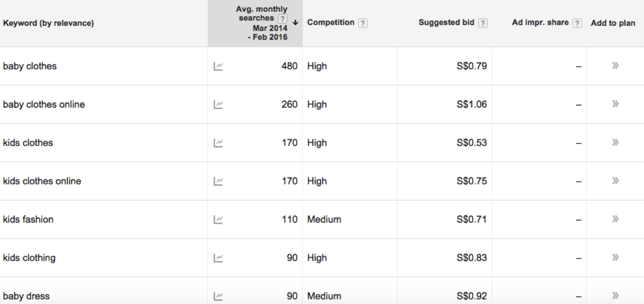The width and height of the screenshot is (644, 304).
Task: Select the baby clothes online keyword
Action: tap(44, 104)
